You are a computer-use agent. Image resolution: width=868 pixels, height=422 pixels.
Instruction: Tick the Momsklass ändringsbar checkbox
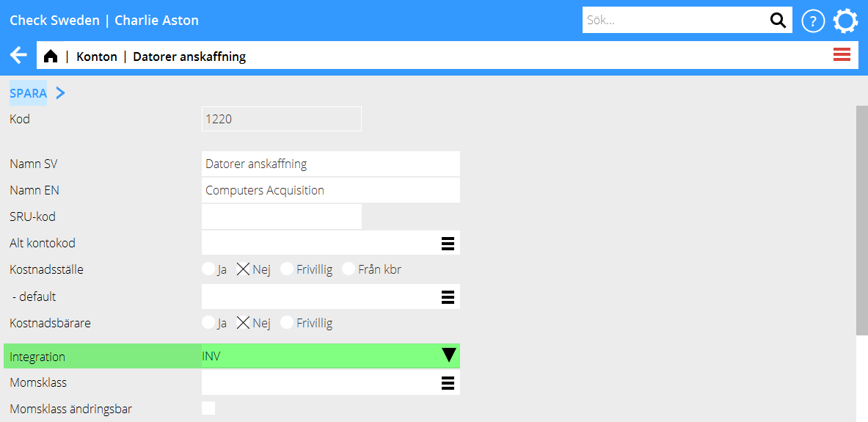tap(208, 409)
